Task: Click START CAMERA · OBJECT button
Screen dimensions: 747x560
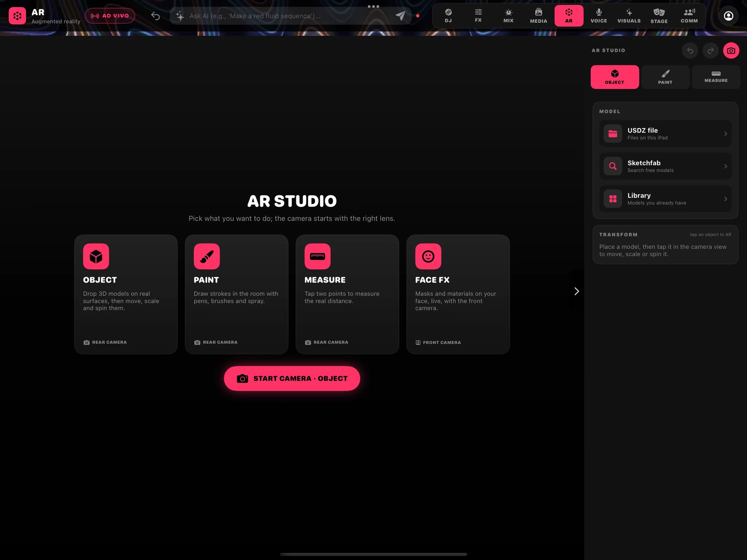Action: 292,379
